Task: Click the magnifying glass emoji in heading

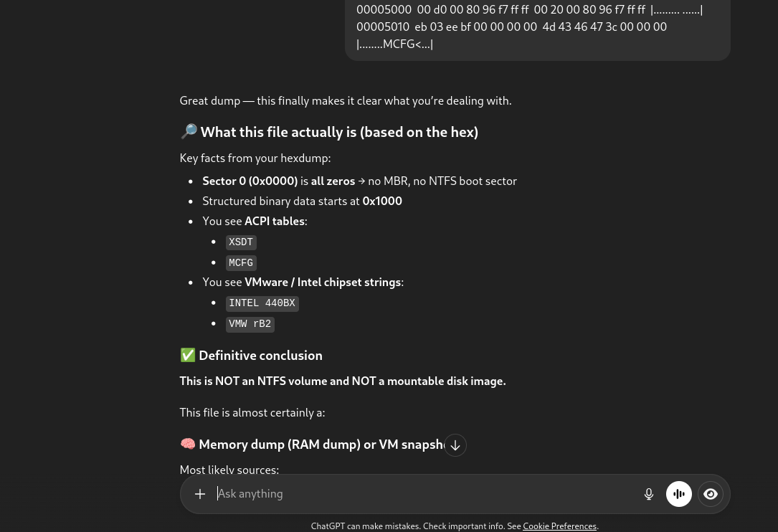Action: pyautogui.click(x=189, y=132)
